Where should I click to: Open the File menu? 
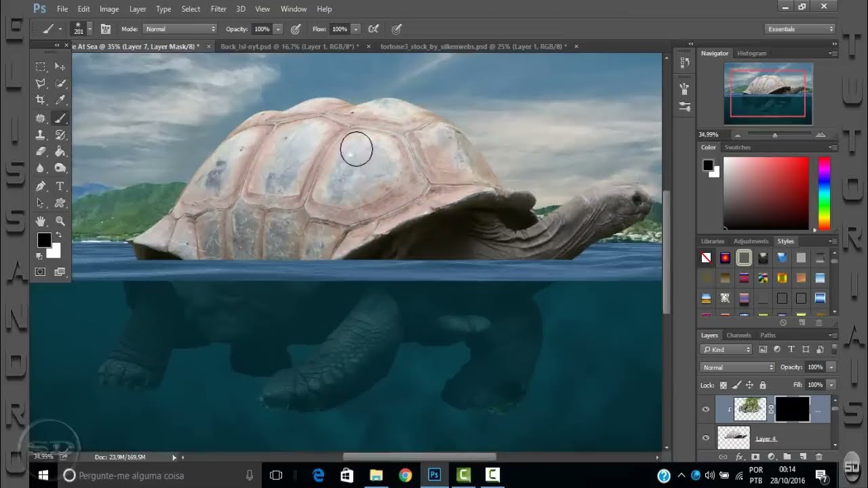pos(62,9)
